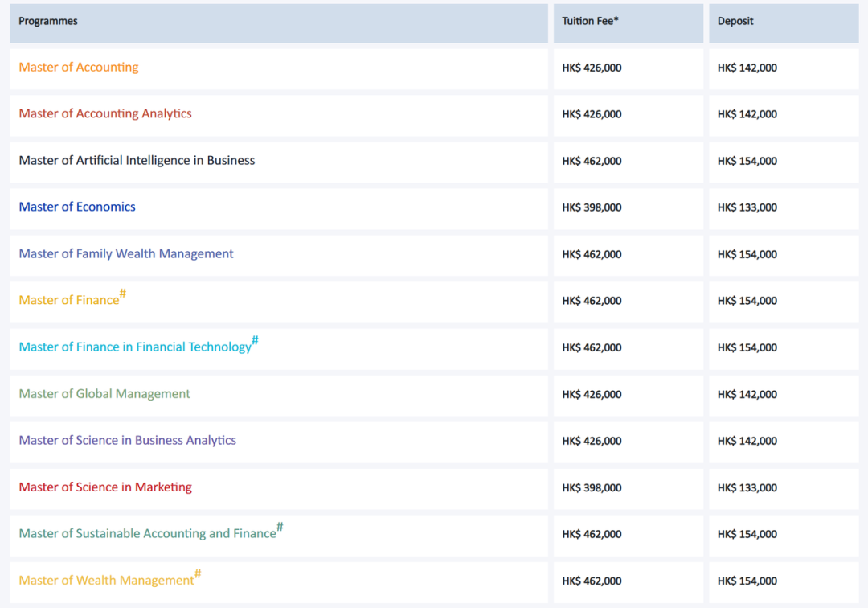
Task: Open the Master of Economics programme
Action: [77, 207]
